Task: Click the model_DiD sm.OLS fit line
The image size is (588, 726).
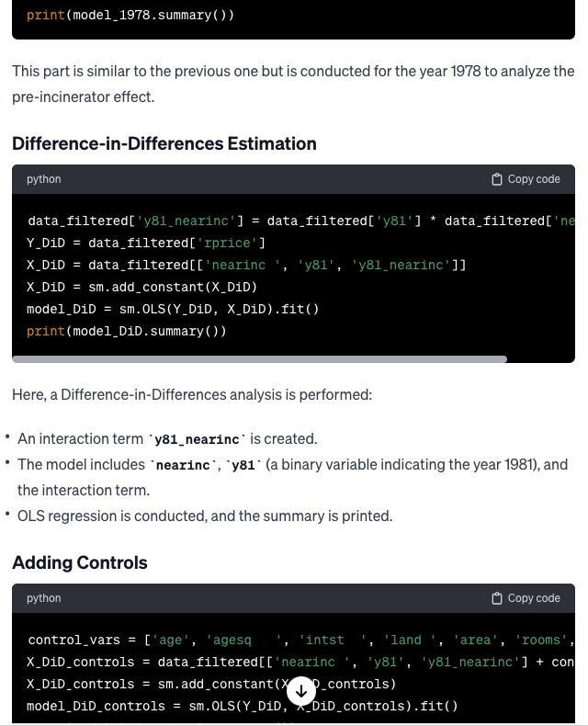Action: coord(173,309)
